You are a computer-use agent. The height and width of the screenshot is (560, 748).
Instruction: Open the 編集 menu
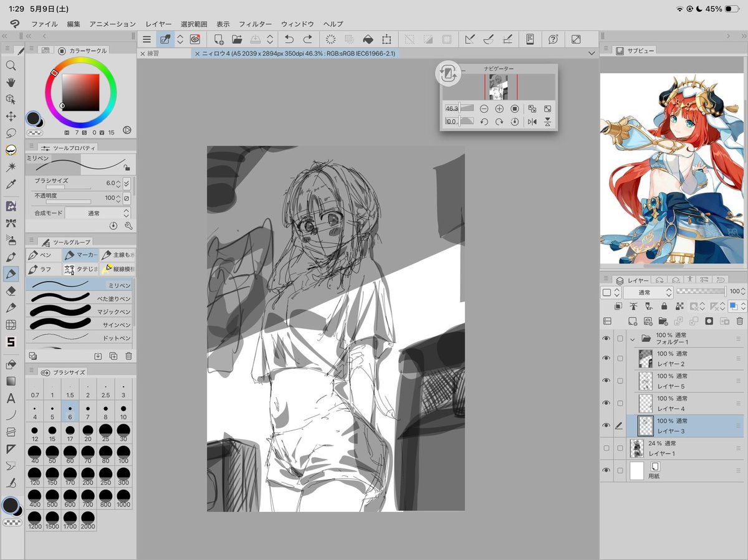coord(74,24)
